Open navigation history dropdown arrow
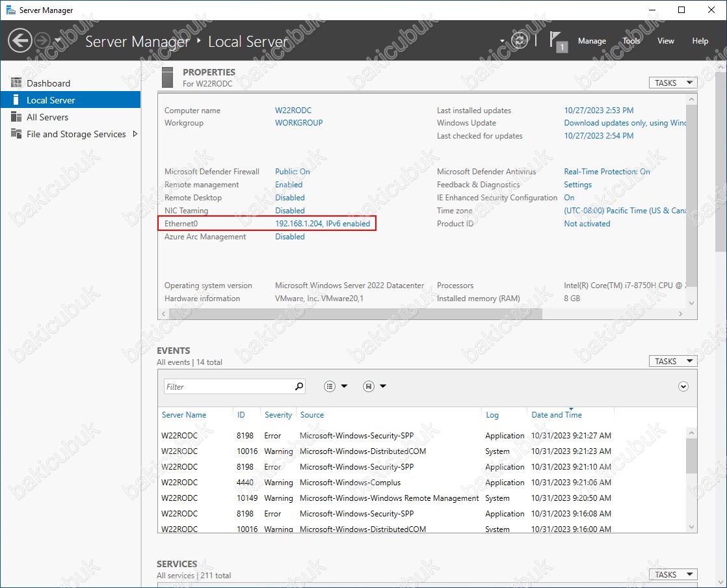This screenshot has width=727, height=588. 58,41
